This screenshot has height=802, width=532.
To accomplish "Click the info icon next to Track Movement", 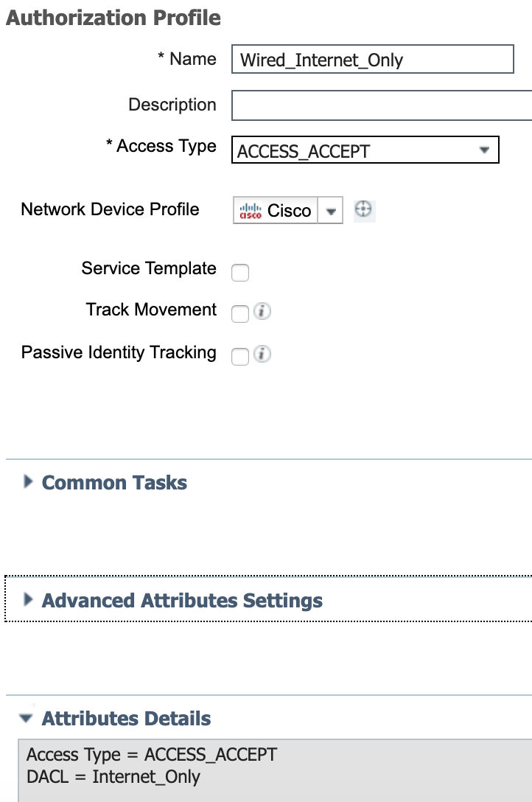I will (x=262, y=311).
